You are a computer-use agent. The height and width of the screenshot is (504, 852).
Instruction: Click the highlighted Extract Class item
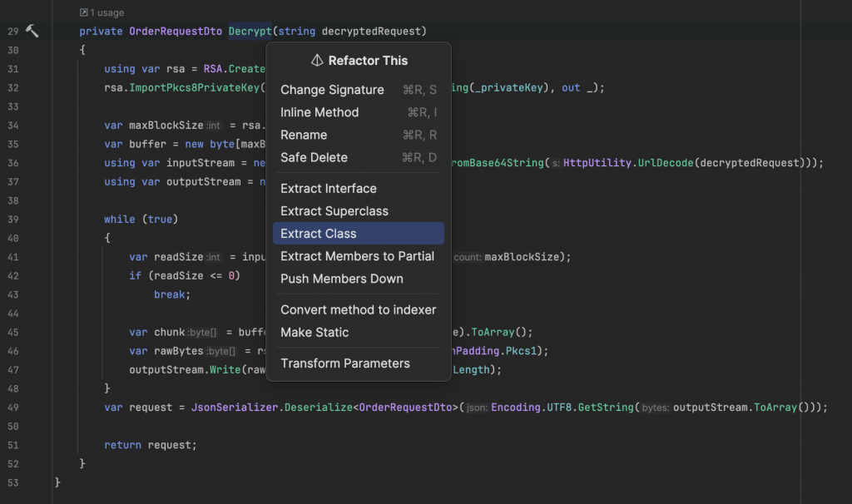click(x=319, y=234)
